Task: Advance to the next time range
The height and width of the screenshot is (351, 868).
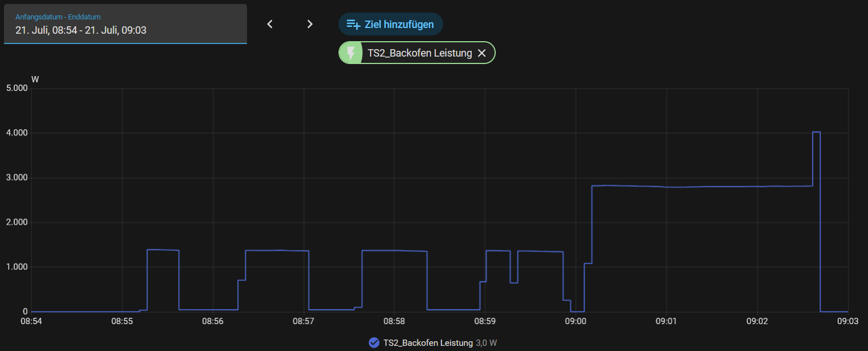Action: [x=310, y=24]
